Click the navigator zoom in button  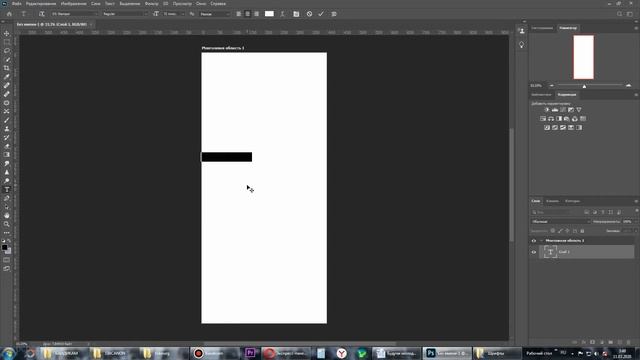click(629, 86)
